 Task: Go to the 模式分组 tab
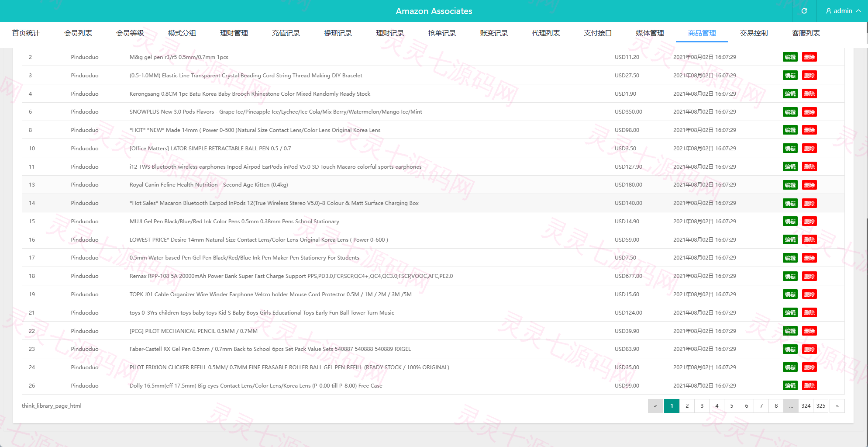(x=182, y=33)
